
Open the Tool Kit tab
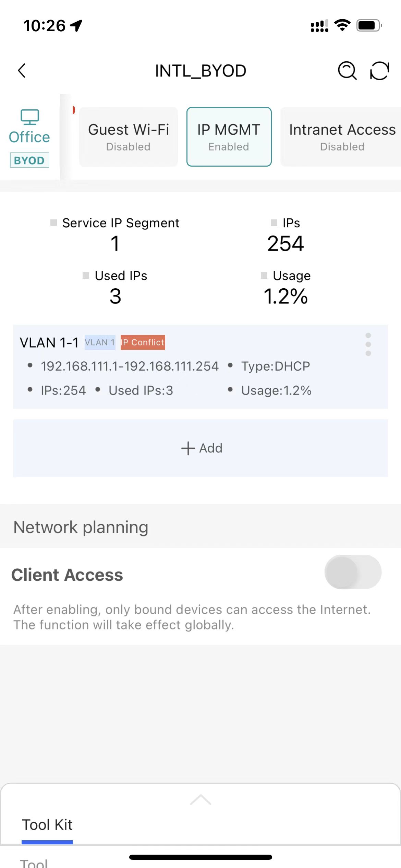click(x=47, y=824)
